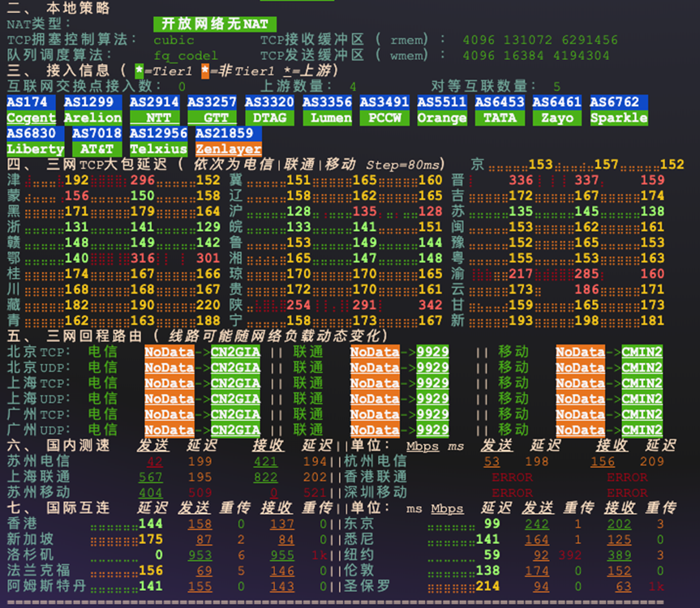
Task: Click 电信 NoData badge in 上海UDP row
Action: tap(170, 398)
